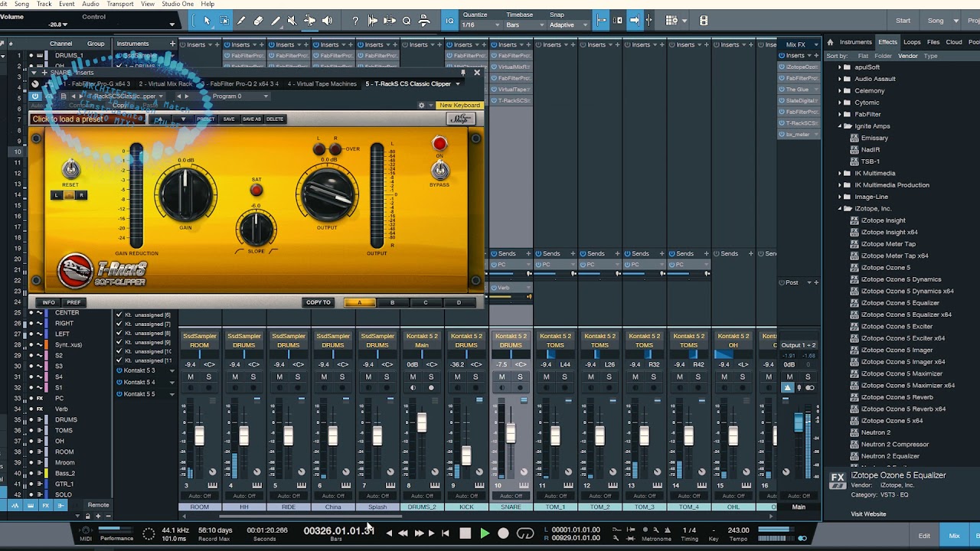Select the 4 - Virtual Tape Machines tab
Screen dimensions: 980x551
coord(322,84)
